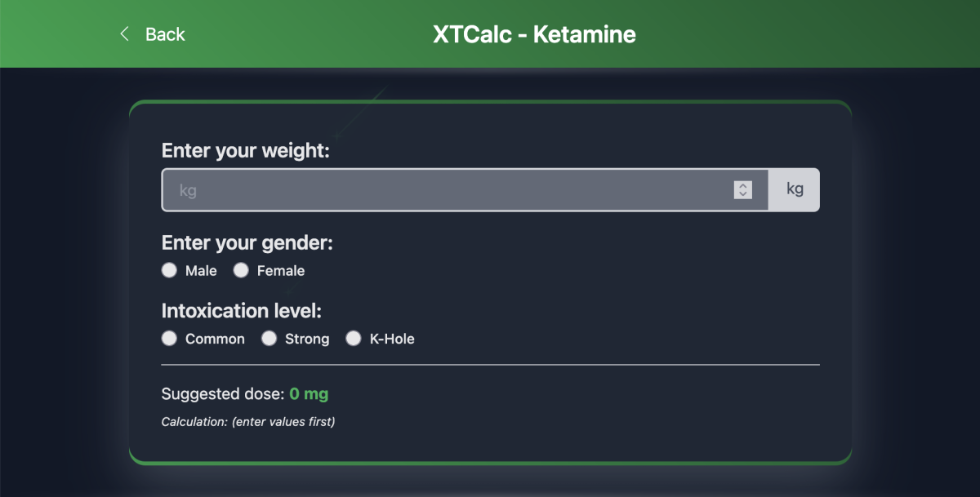Pick the K-Hole radio button
The image size is (980, 497).
[x=354, y=339]
